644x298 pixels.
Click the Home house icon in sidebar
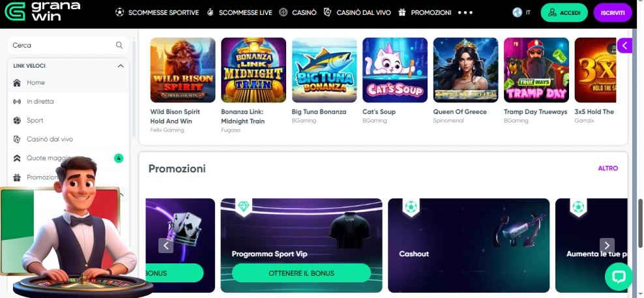(17, 83)
